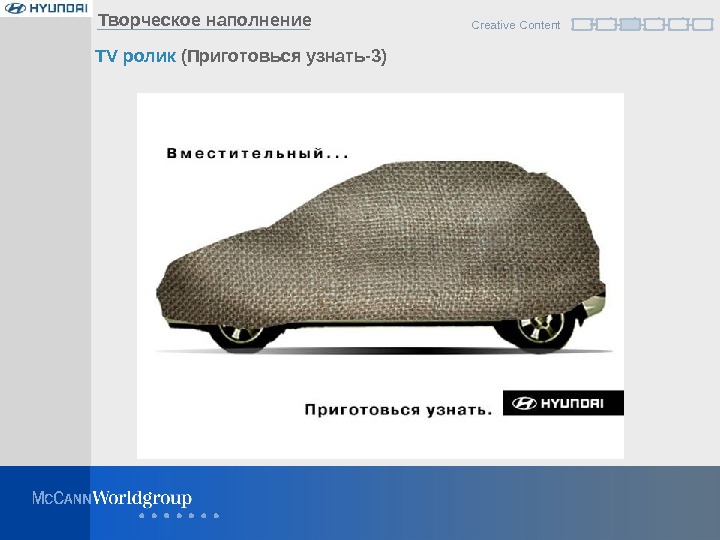Click the covered car image
This screenshot has width=720, height=540.
[381, 257]
